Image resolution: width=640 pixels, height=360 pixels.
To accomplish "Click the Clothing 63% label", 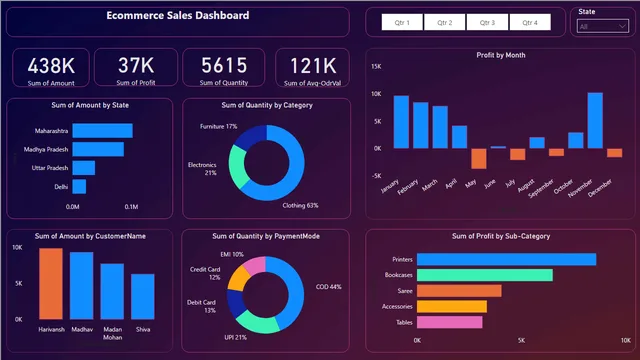I will coord(300,205).
